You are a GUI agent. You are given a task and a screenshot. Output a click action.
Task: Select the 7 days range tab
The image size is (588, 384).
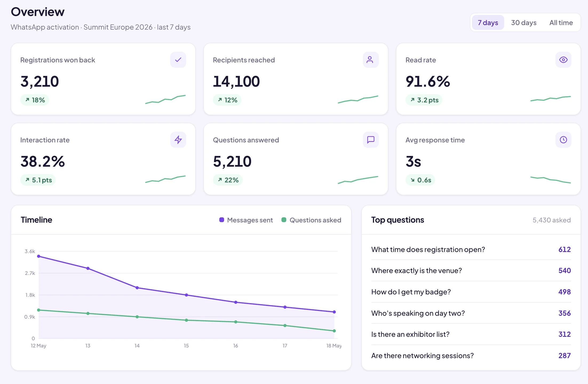488,23
